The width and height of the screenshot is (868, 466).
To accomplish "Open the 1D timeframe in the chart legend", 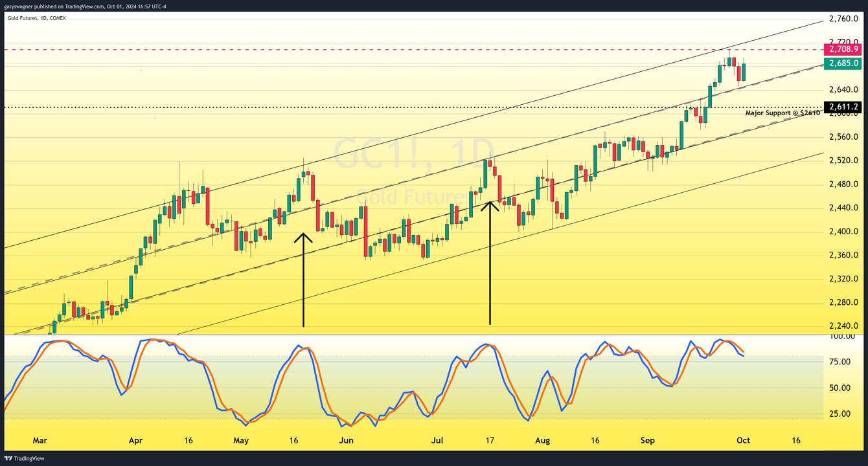I will (x=43, y=18).
